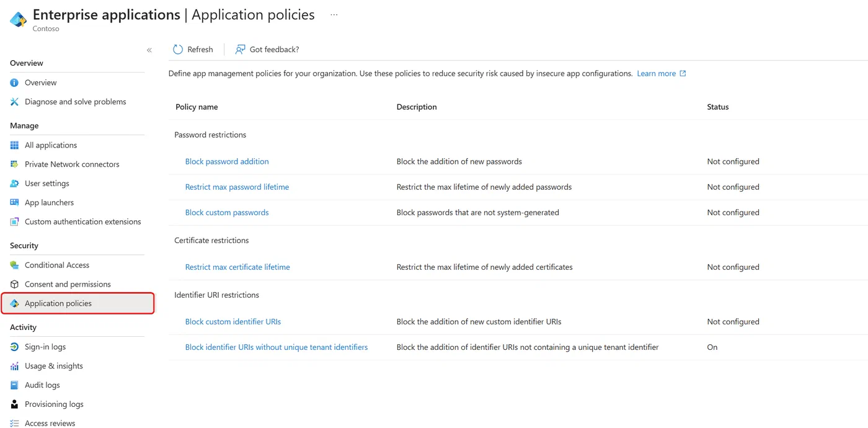868x428 pixels.
Task: Click the Usage & insights chart icon
Action: tap(14, 366)
